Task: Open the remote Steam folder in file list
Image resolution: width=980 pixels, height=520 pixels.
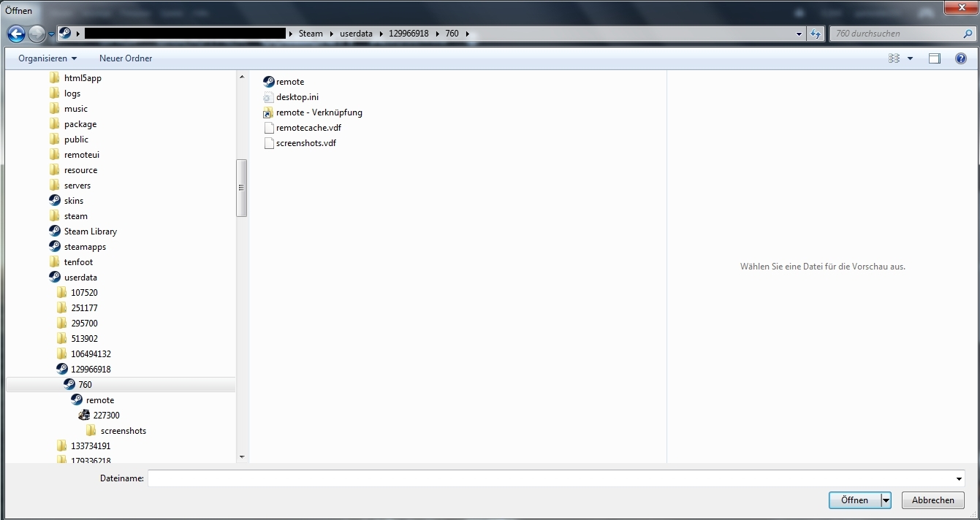Action: [284, 82]
